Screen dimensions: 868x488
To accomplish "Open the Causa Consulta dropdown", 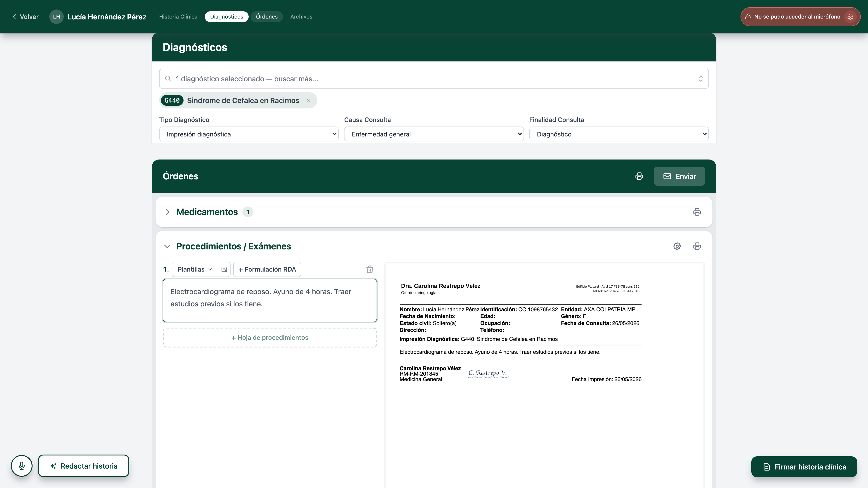I will tap(434, 134).
